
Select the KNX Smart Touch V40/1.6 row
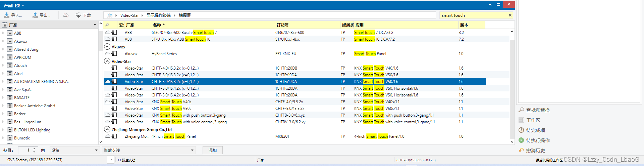pos(294,68)
